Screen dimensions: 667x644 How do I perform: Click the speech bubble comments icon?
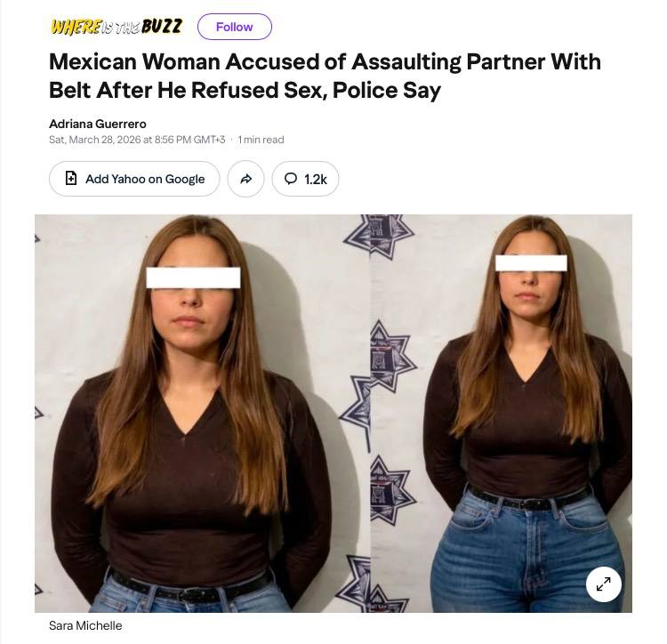pos(291,179)
